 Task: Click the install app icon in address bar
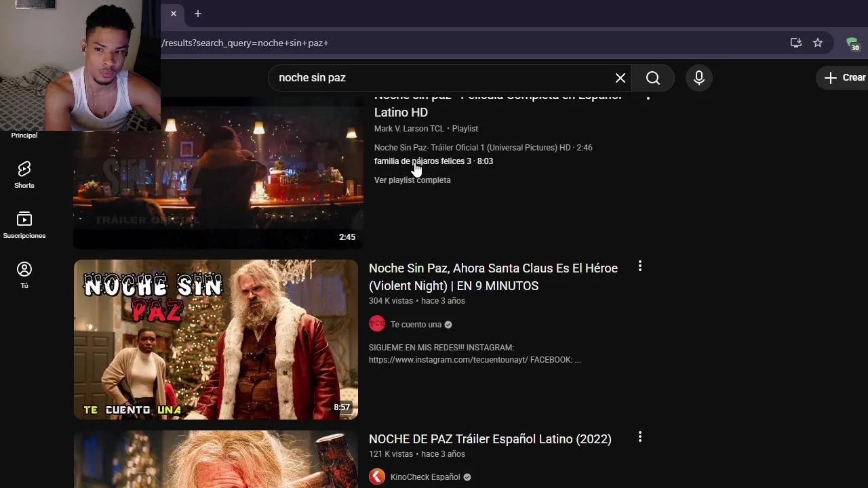(796, 43)
